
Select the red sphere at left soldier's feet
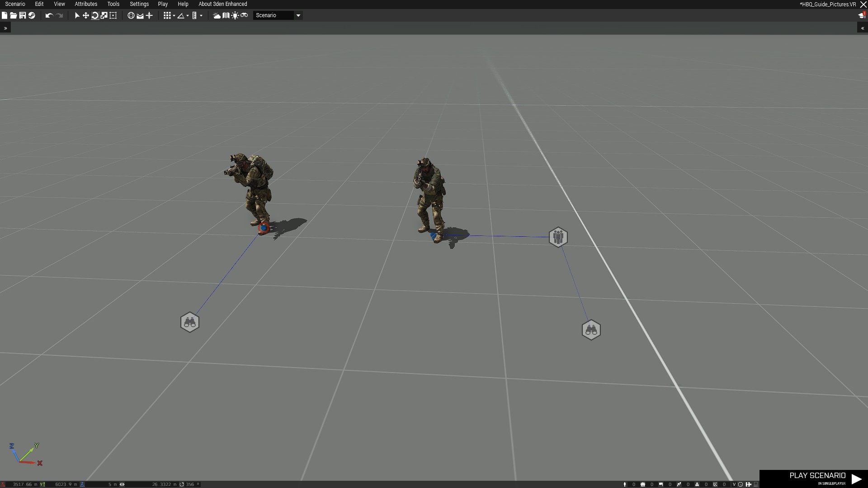264,228
